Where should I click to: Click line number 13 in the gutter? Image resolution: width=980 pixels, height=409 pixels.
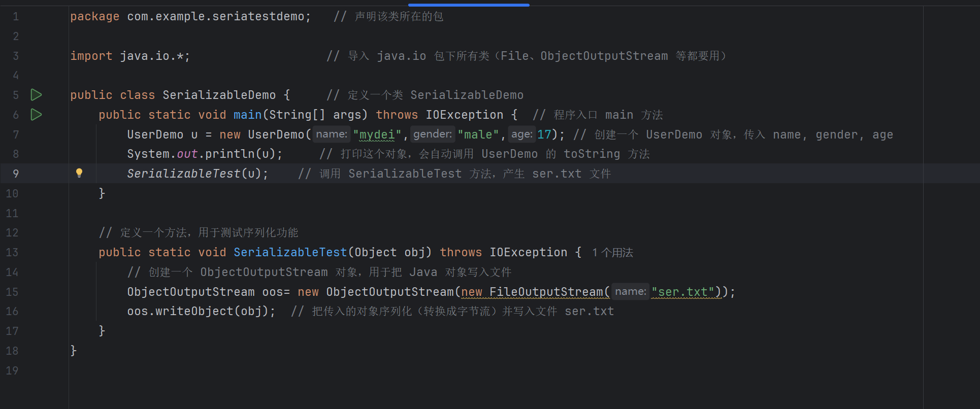(12, 252)
